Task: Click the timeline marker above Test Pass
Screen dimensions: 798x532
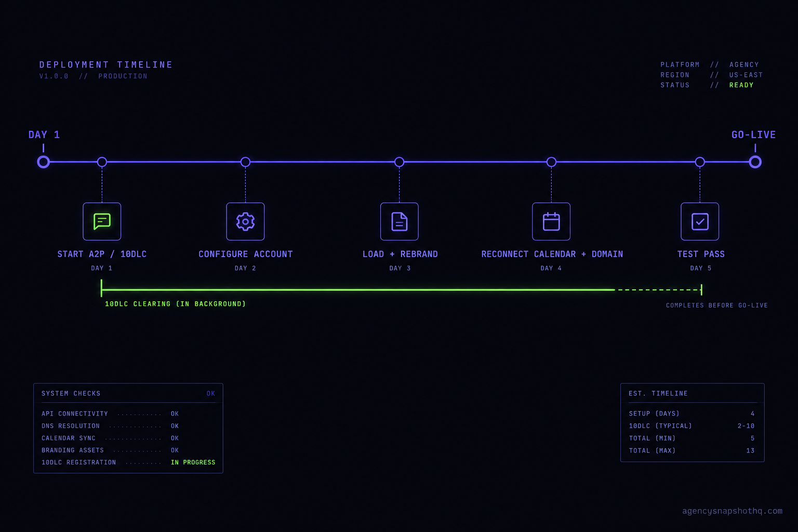Action: (x=700, y=162)
